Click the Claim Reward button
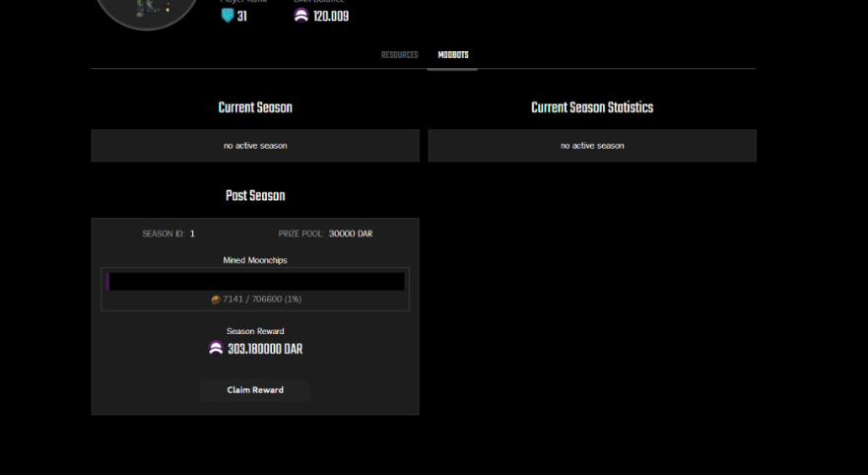 click(x=255, y=389)
